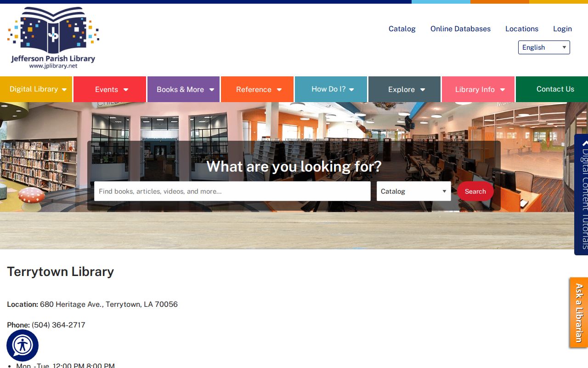
Task: Expand the Digital Library menu
Action: [x=36, y=89]
